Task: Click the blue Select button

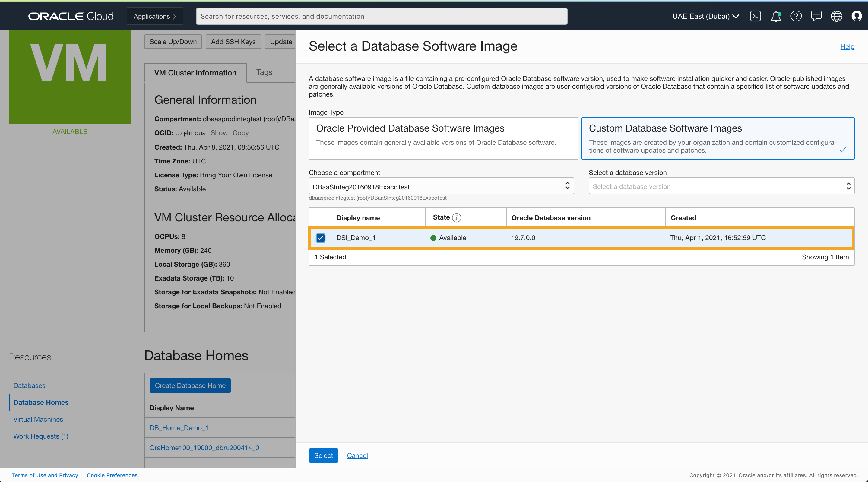Action: click(x=323, y=455)
